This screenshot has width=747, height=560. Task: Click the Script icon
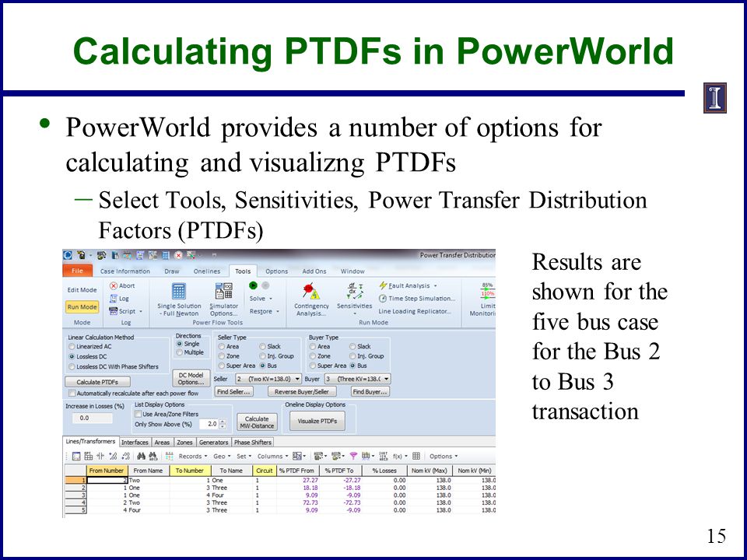pyautogui.click(x=114, y=311)
